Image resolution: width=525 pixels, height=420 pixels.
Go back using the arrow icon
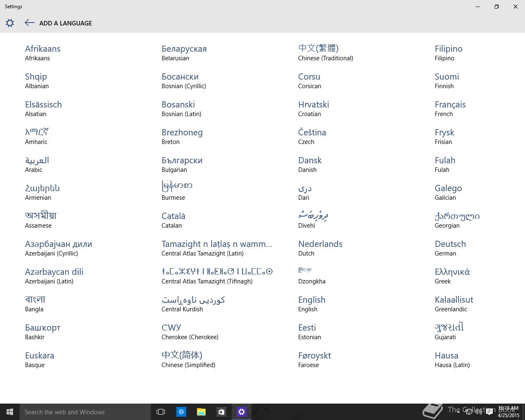[29, 23]
